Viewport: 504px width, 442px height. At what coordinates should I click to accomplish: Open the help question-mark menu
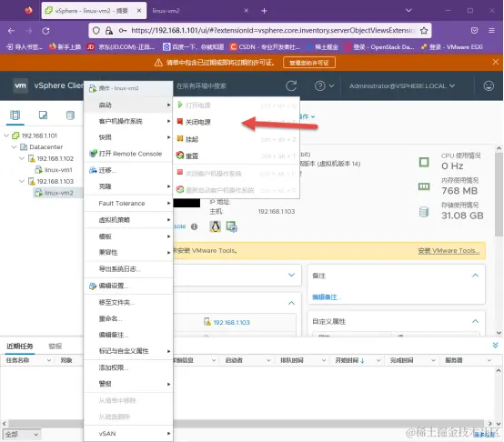(324, 85)
